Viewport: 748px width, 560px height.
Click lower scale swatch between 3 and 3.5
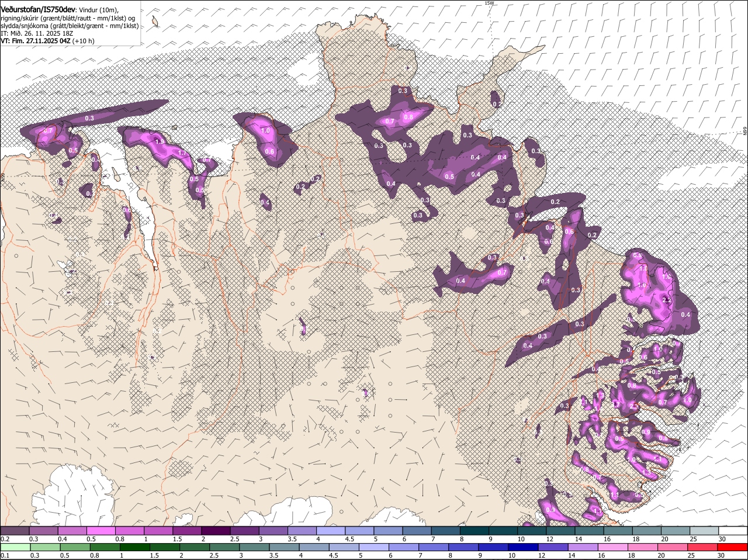254,547
